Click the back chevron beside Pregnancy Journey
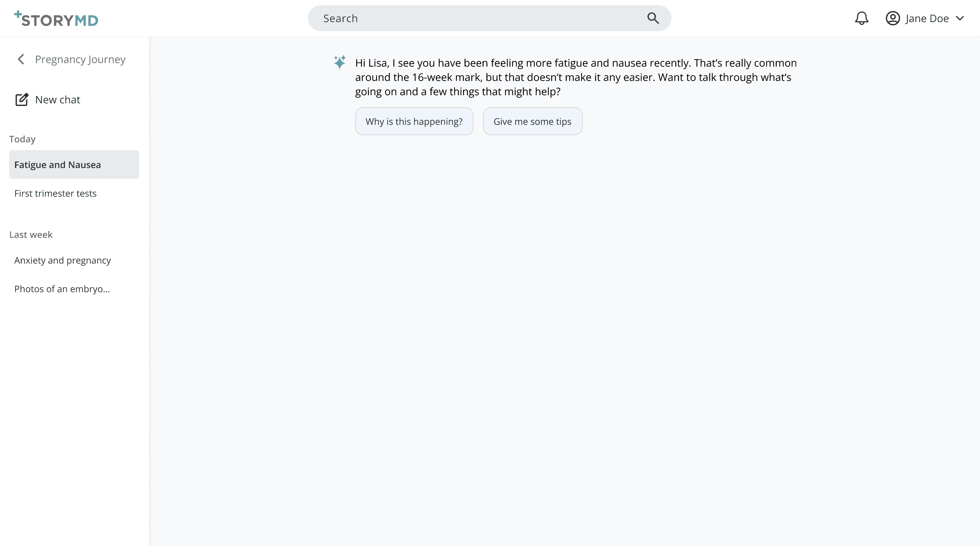Viewport: 980px width, 546px height. (x=21, y=59)
